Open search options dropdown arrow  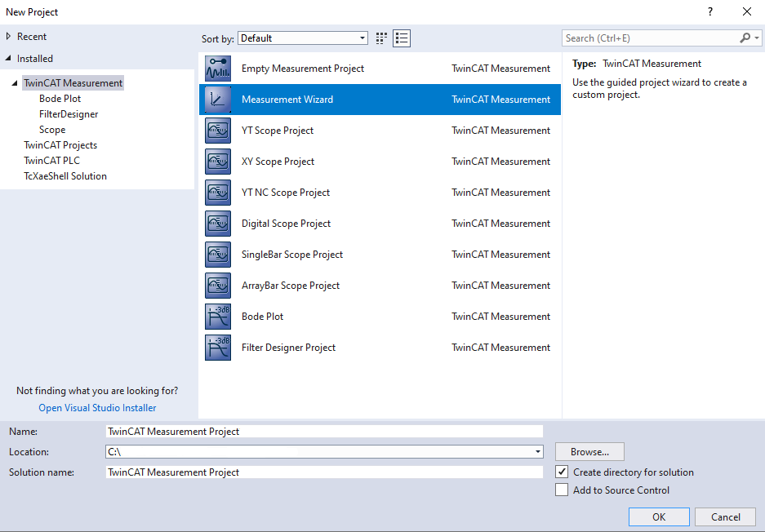(756, 38)
